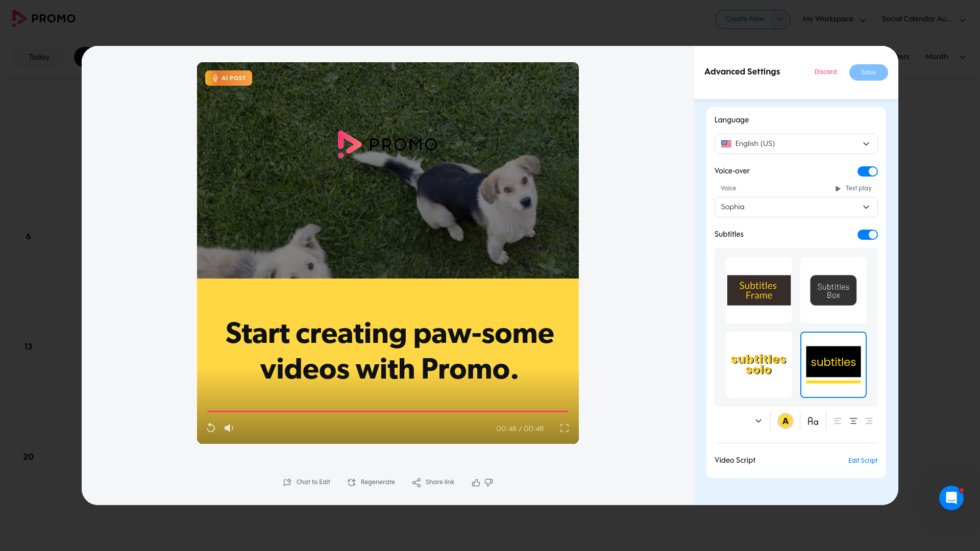The image size is (980, 551).
Task: Center align the subtitles text
Action: click(853, 421)
